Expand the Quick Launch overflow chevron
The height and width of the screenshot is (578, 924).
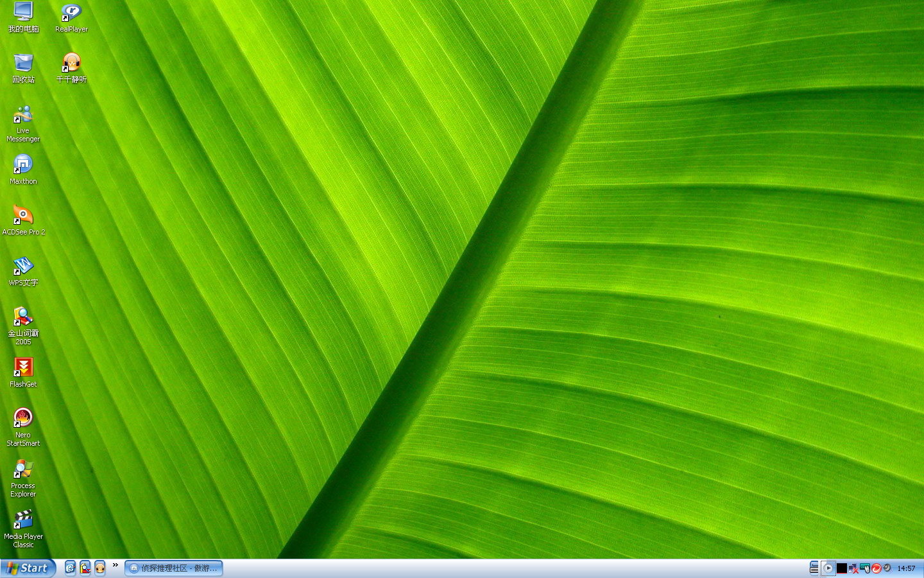tap(116, 565)
